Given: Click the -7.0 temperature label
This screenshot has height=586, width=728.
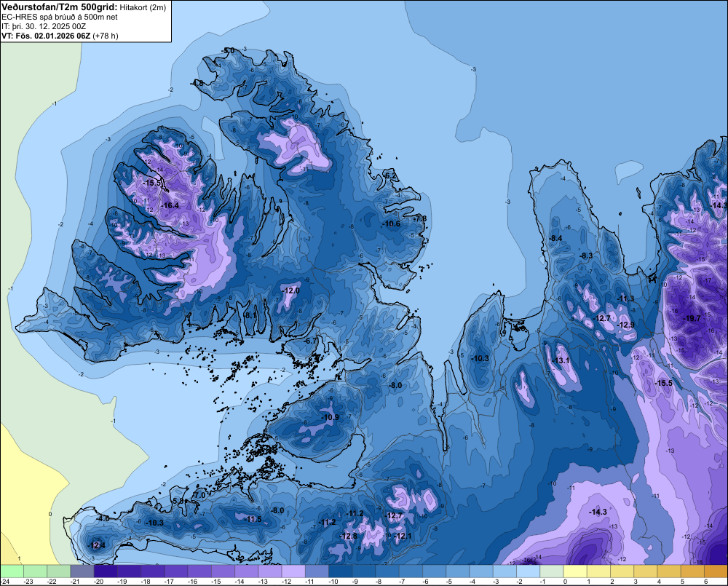Looking at the screenshot, I should pos(199,496).
